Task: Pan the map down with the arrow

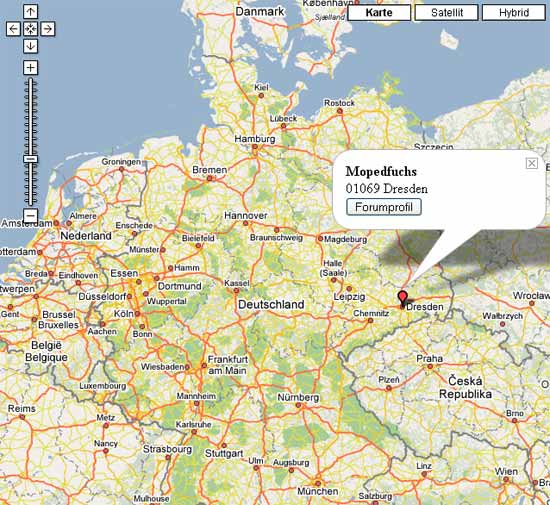Action: tap(31, 46)
